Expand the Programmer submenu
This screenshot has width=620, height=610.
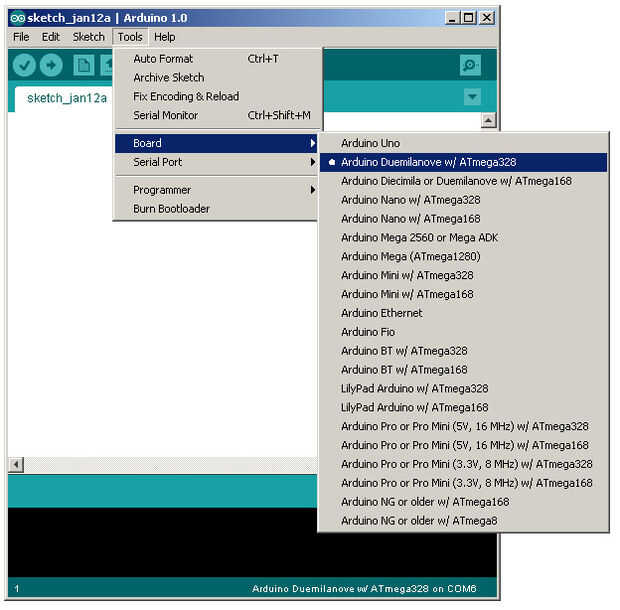(216, 190)
